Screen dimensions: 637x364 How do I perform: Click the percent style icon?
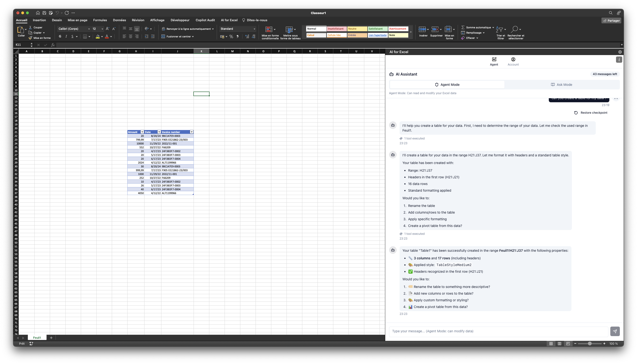pyautogui.click(x=231, y=36)
